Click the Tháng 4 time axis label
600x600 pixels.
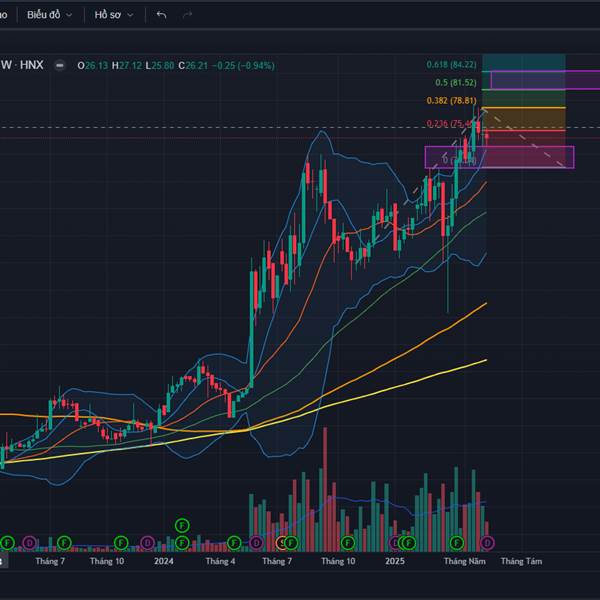[x=220, y=561]
